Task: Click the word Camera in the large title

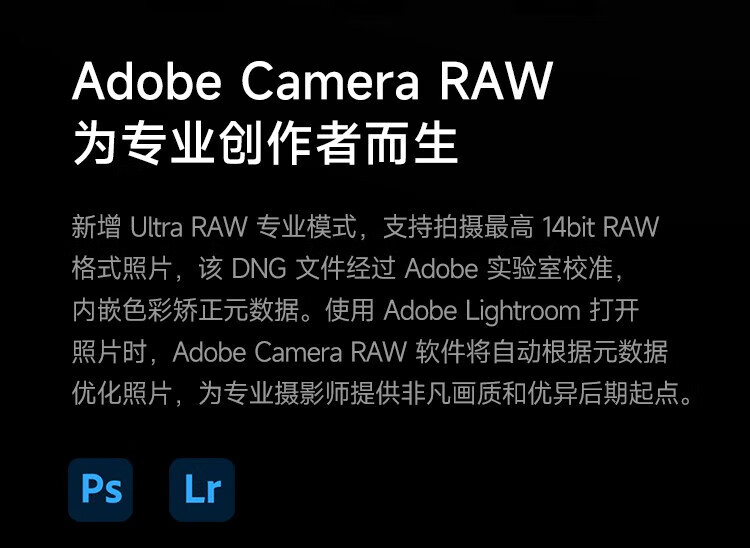Action: (x=330, y=80)
